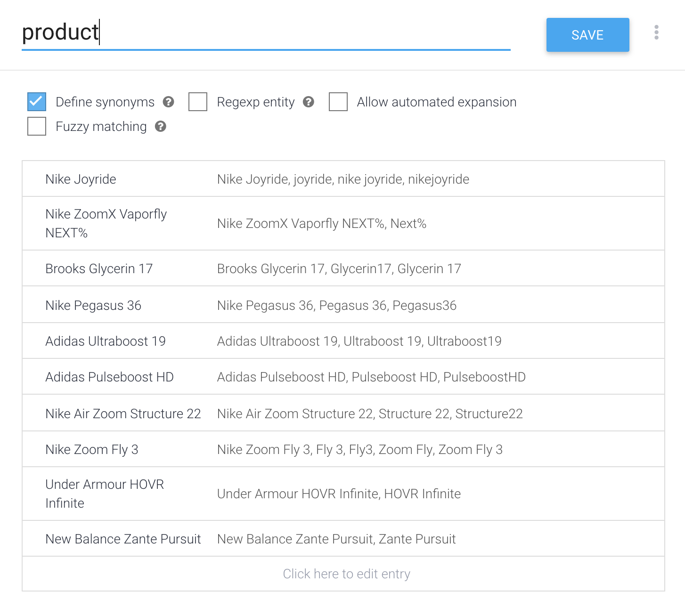Click 'Click here to edit entry' row
This screenshot has width=685, height=616.
click(x=343, y=574)
